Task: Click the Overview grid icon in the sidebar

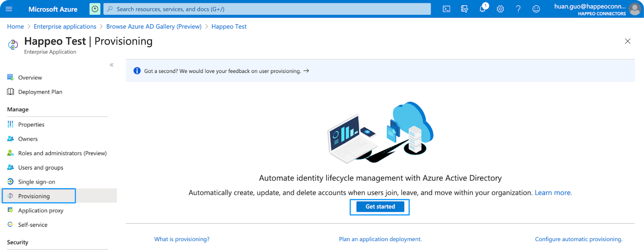Action: 10,77
